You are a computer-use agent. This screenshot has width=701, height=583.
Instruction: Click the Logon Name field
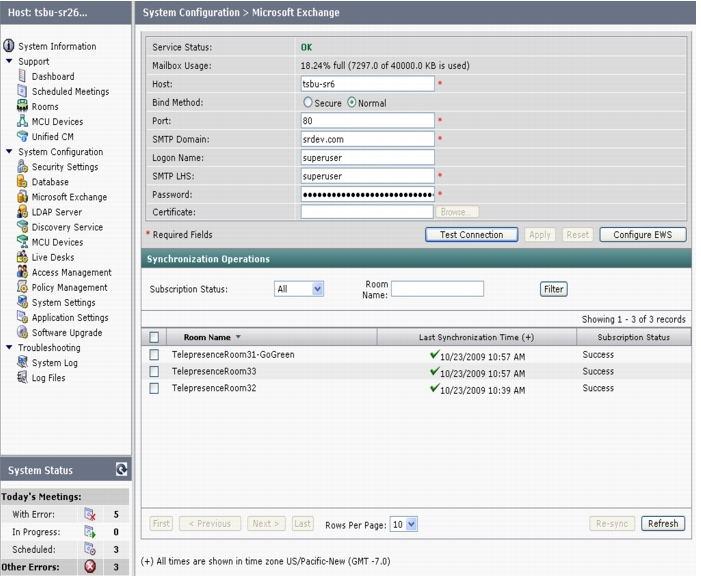tap(367, 158)
